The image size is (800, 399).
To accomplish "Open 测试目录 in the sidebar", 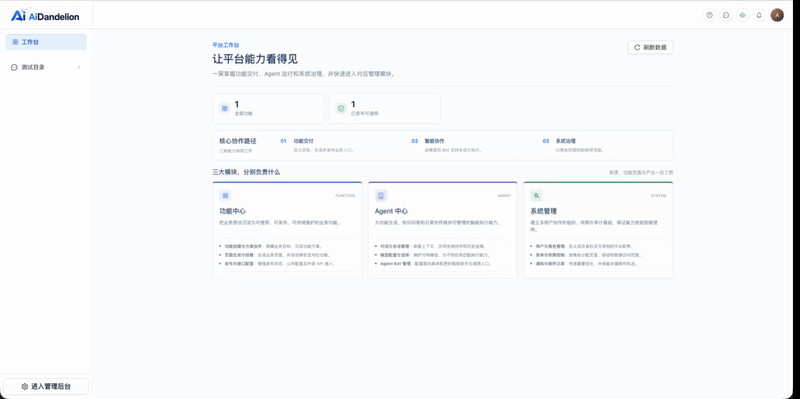I will [x=46, y=67].
